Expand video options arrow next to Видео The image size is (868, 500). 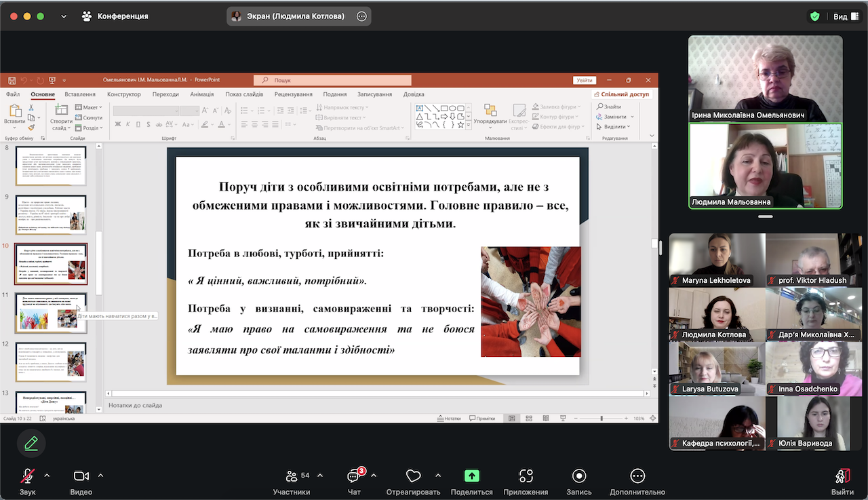[x=101, y=475]
